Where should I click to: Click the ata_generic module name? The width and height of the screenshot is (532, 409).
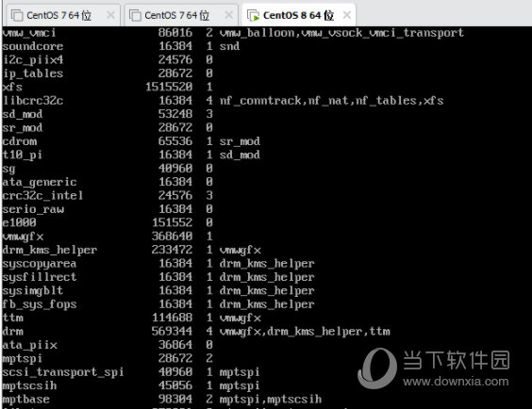[40, 182]
